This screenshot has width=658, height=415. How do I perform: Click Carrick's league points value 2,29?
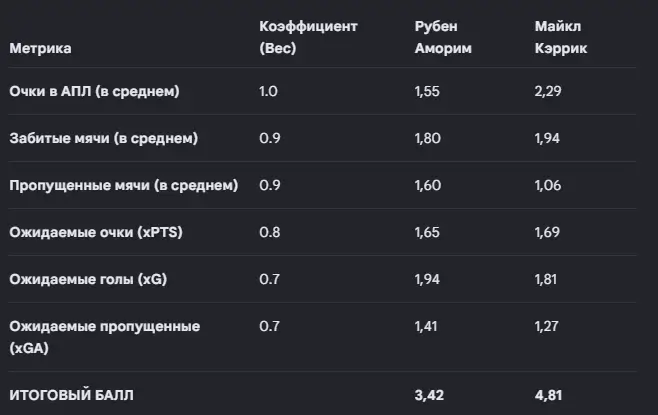point(548,91)
